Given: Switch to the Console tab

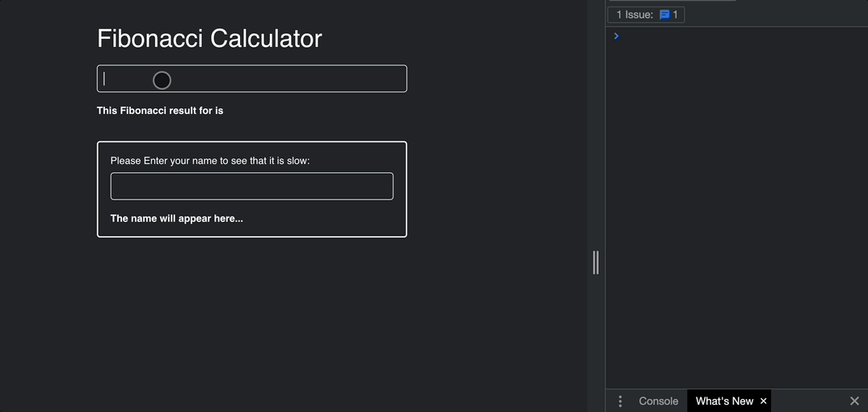Looking at the screenshot, I should pyautogui.click(x=658, y=401).
